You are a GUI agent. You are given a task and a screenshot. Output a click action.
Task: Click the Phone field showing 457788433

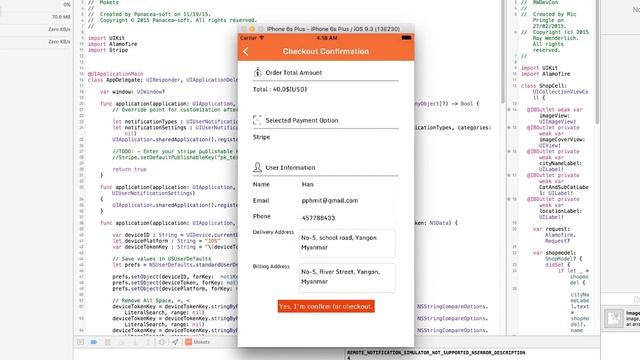point(347,218)
